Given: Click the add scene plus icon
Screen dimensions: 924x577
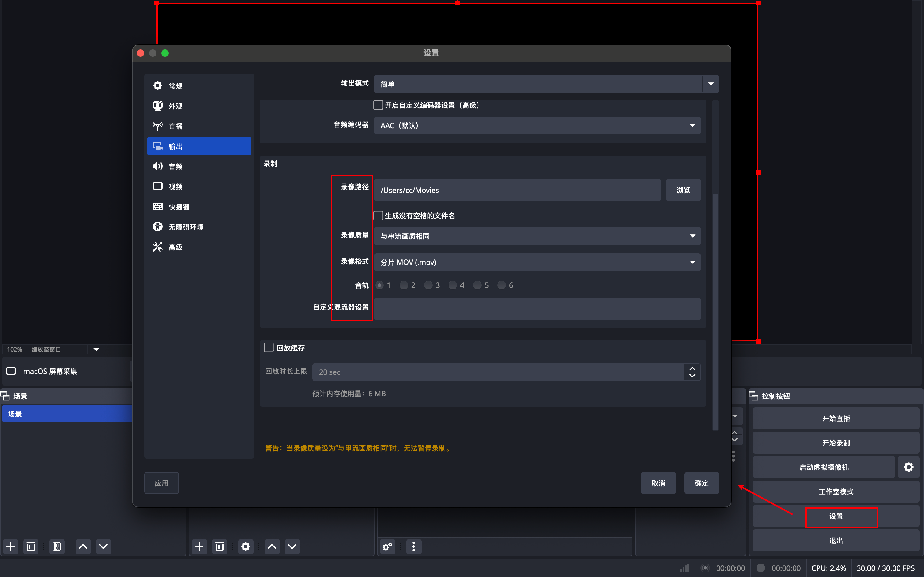Looking at the screenshot, I should 11,546.
